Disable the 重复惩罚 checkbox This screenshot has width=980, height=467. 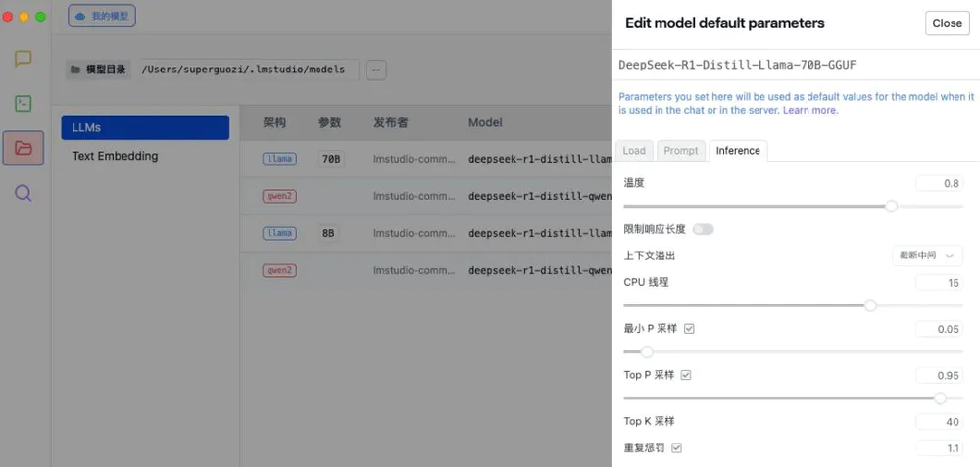point(676,448)
